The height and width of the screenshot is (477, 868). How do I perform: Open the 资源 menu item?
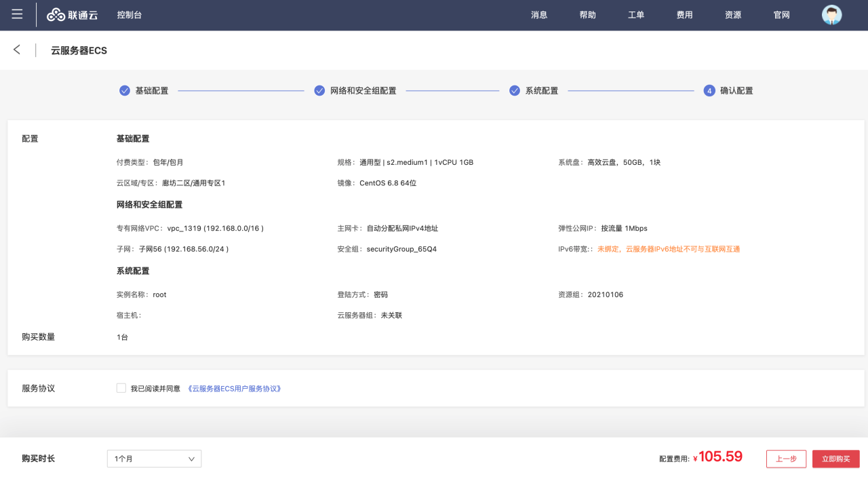pos(733,15)
